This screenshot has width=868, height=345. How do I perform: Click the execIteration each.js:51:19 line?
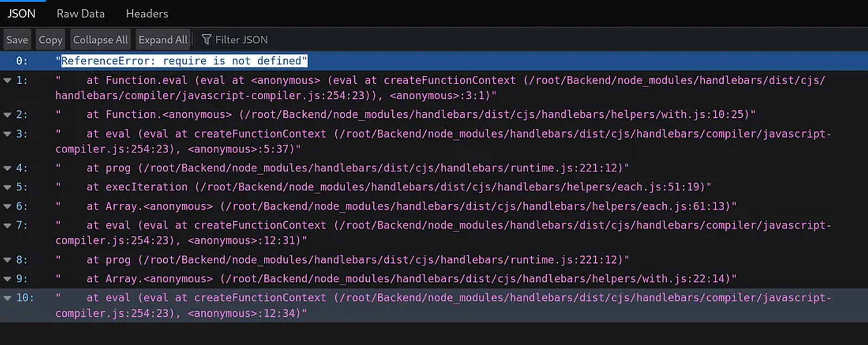point(383,187)
